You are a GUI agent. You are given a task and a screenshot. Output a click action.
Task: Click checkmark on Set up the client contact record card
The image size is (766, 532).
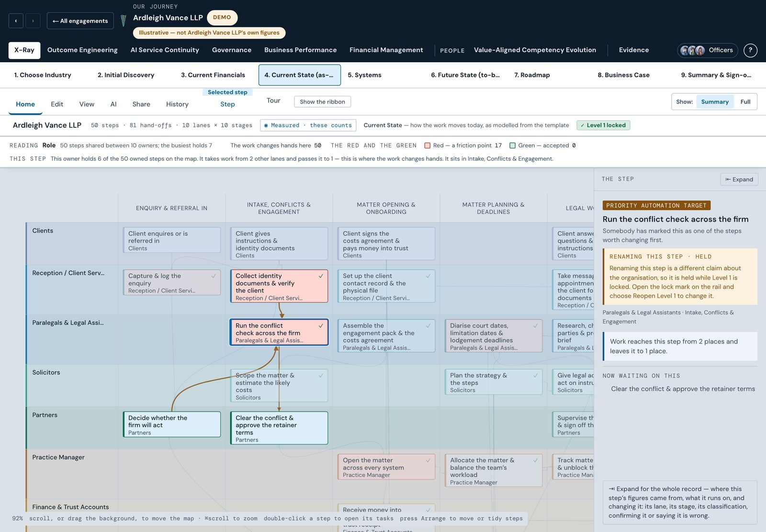click(428, 276)
